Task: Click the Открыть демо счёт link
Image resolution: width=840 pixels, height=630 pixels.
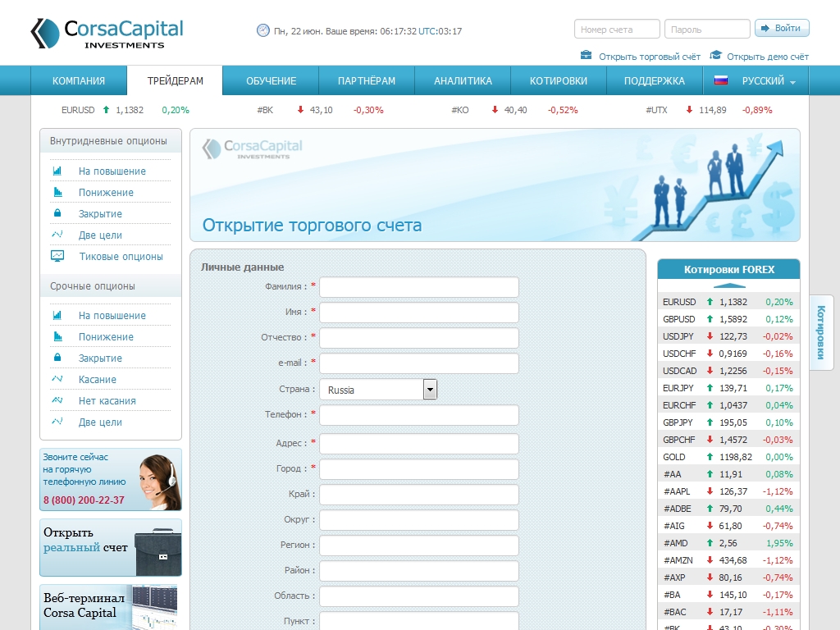Action: (x=767, y=57)
